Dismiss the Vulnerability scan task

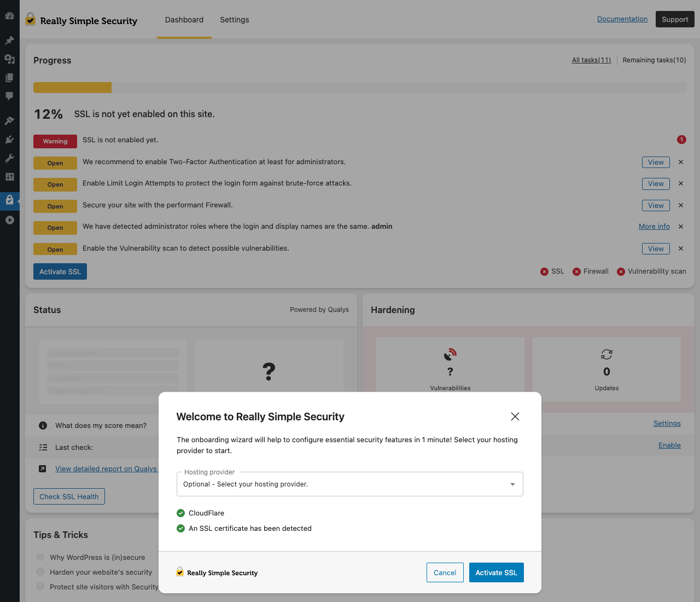[x=681, y=248]
